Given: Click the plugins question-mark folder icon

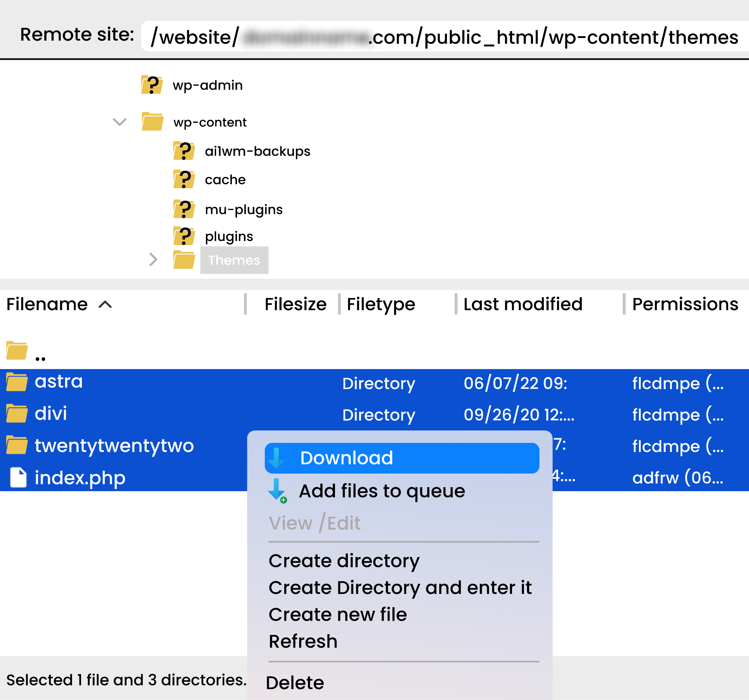Looking at the screenshot, I should pyautogui.click(x=184, y=236).
